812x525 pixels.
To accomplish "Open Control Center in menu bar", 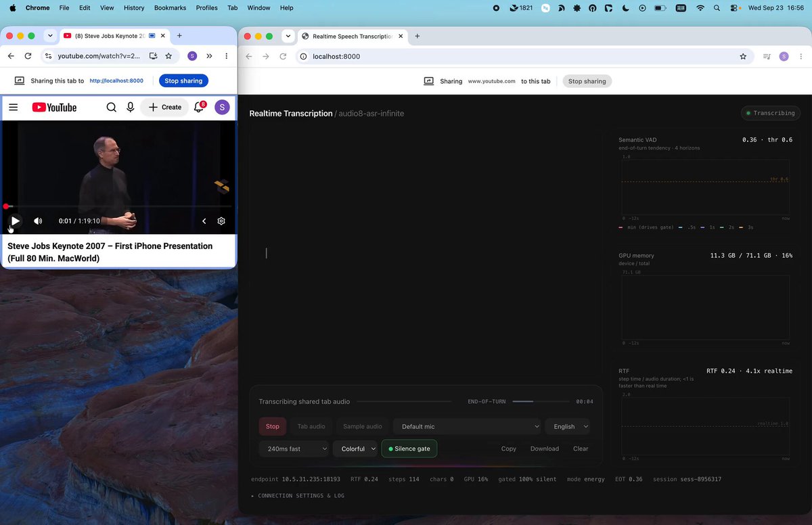I will click(735, 8).
